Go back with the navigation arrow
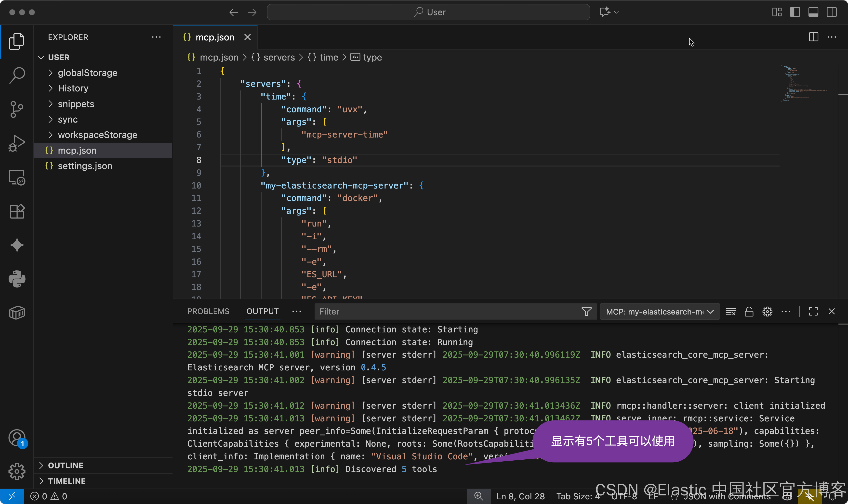This screenshot has height=504, width=848. [234, 12]
